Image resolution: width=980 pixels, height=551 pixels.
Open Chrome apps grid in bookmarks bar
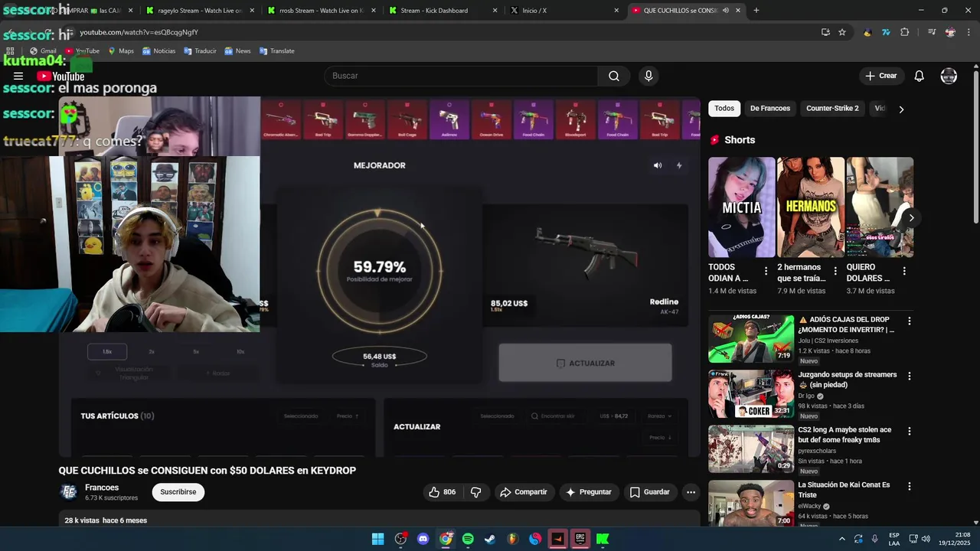click(x=10, y=51)
